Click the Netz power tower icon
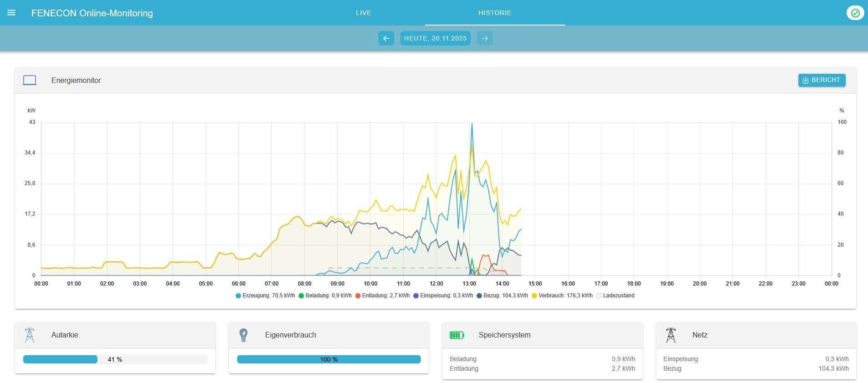Viewport: 868px width, 383px height. pyautogui.click(x=670, y=335)
